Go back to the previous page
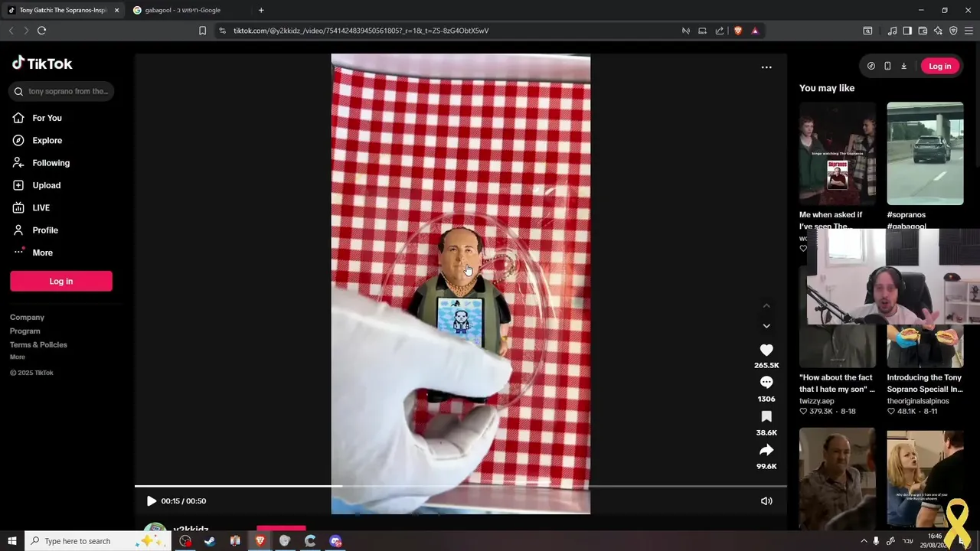The image size is (980, 551). [11, 31]
